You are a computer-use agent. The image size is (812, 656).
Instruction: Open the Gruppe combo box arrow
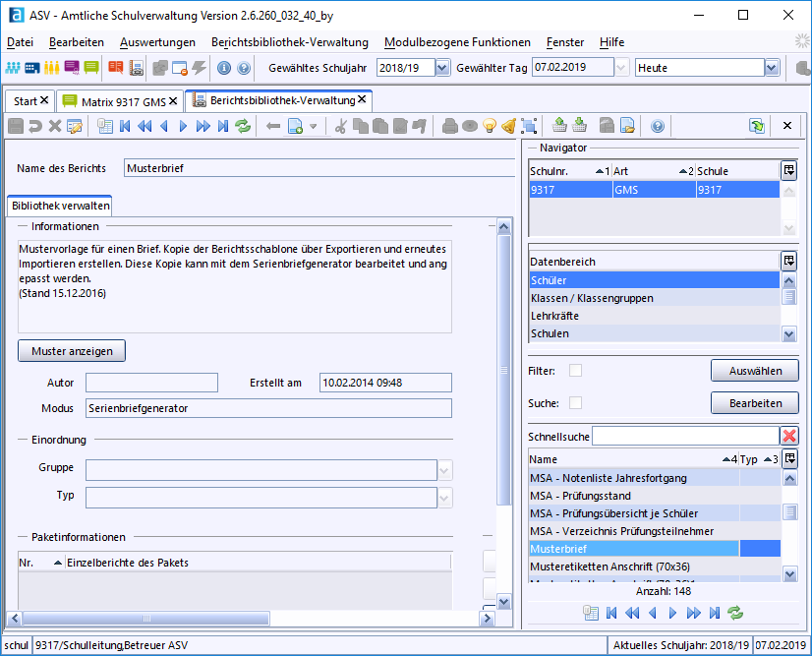pyautogui.click(x=443, y=471)
